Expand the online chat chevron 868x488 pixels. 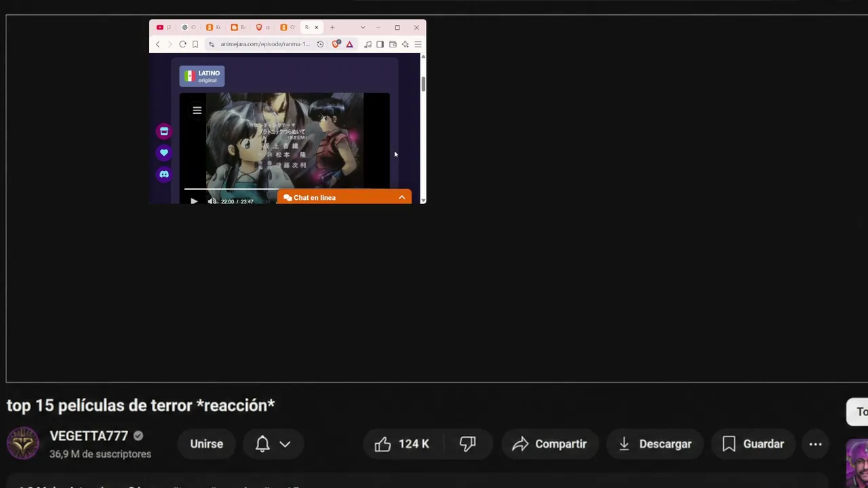pos(402,197)
